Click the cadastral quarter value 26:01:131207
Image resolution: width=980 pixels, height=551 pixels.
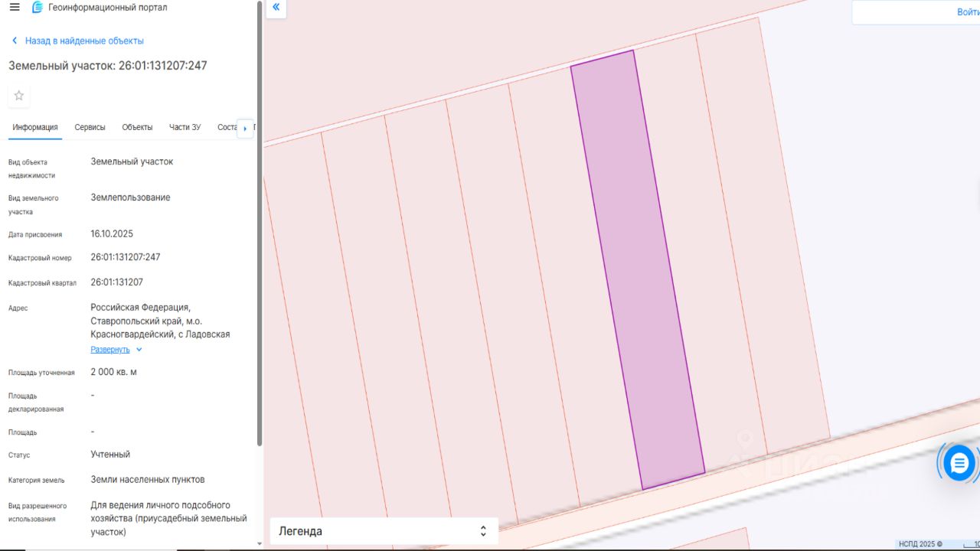(x=117, y=282)
